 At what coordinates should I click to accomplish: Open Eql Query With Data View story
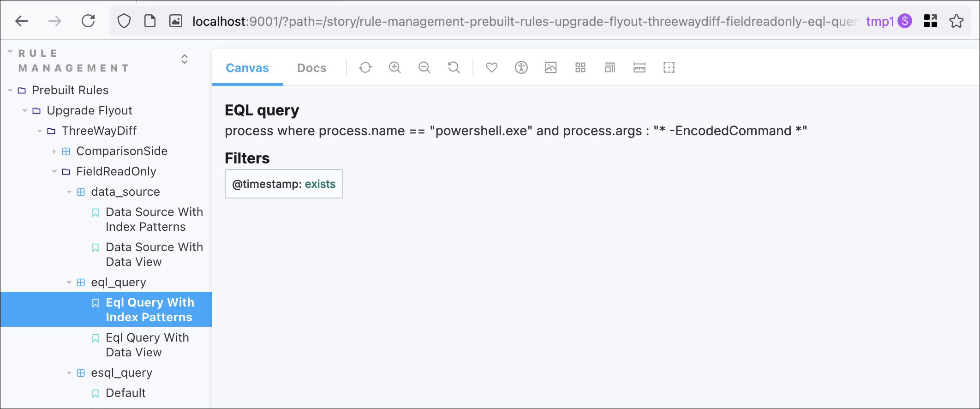point(147,345)
